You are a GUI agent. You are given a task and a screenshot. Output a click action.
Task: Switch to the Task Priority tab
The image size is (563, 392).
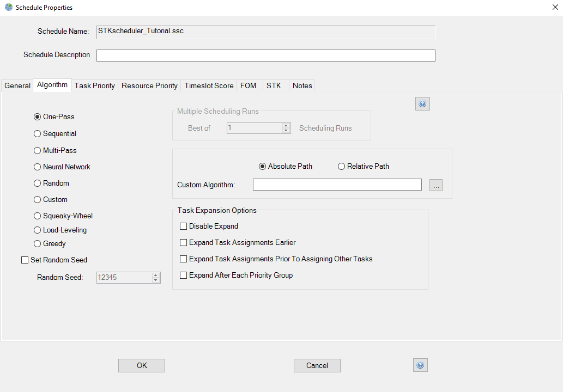tap(95, 85)
